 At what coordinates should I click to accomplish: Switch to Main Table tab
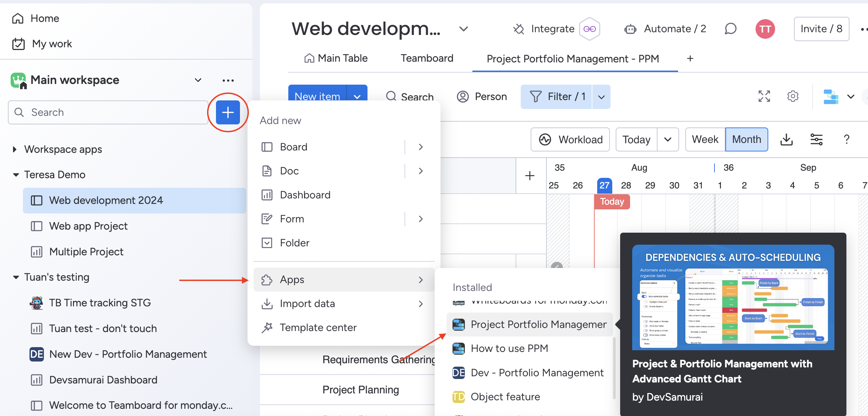coord(336,58)
